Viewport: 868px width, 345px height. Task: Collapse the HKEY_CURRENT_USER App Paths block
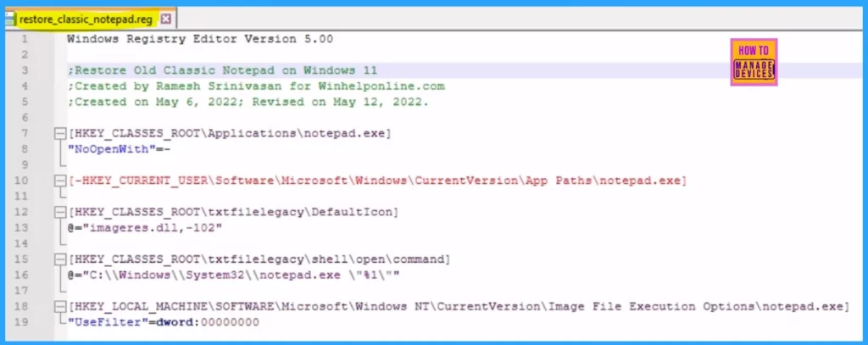coord(60,181)
